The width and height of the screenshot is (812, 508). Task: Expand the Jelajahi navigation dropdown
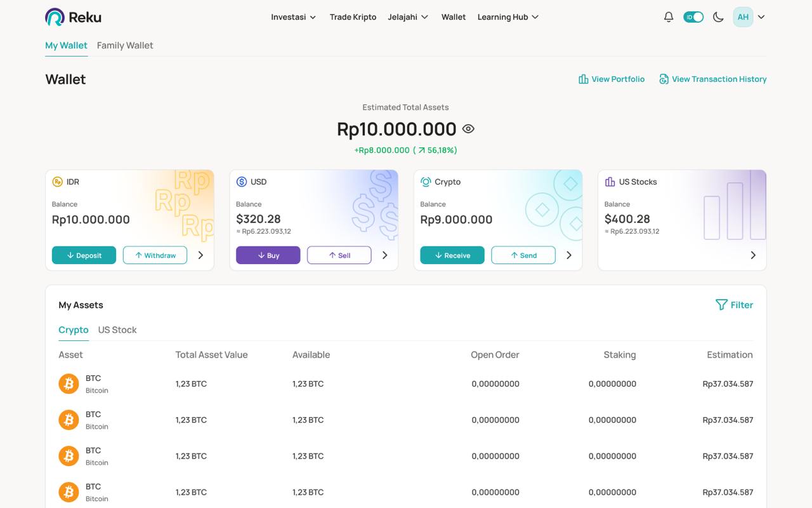point(408,17)
